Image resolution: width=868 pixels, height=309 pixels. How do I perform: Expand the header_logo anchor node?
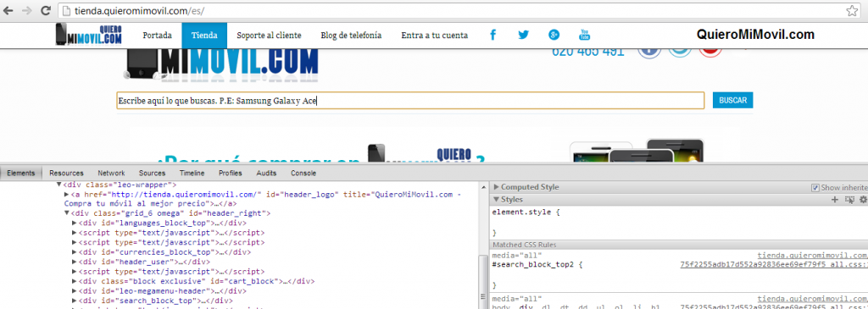click(x=66, y=195)
